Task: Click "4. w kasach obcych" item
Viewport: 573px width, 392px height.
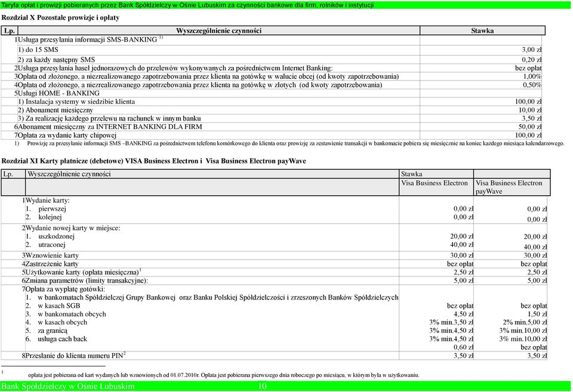Action: click(x=56, y=323)
